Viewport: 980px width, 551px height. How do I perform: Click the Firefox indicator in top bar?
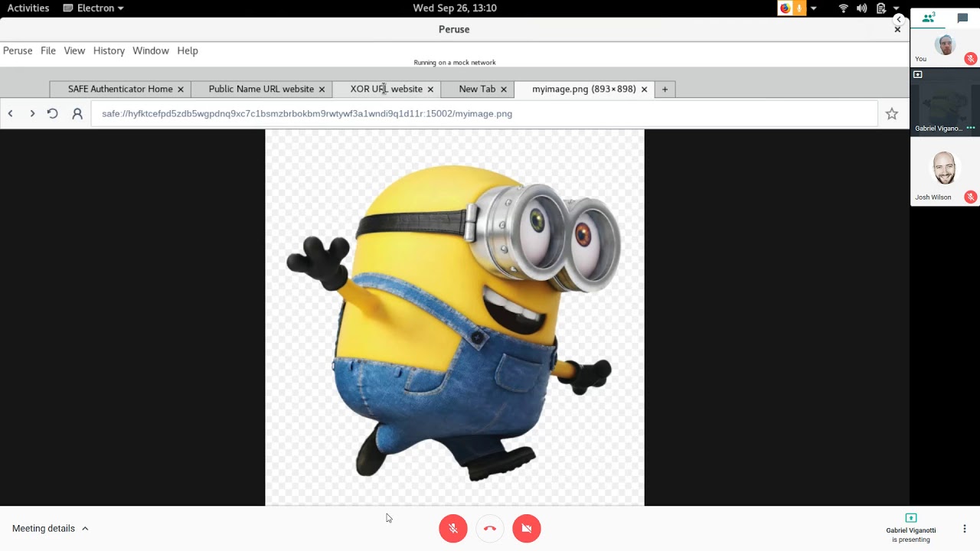tap(785, 8)
